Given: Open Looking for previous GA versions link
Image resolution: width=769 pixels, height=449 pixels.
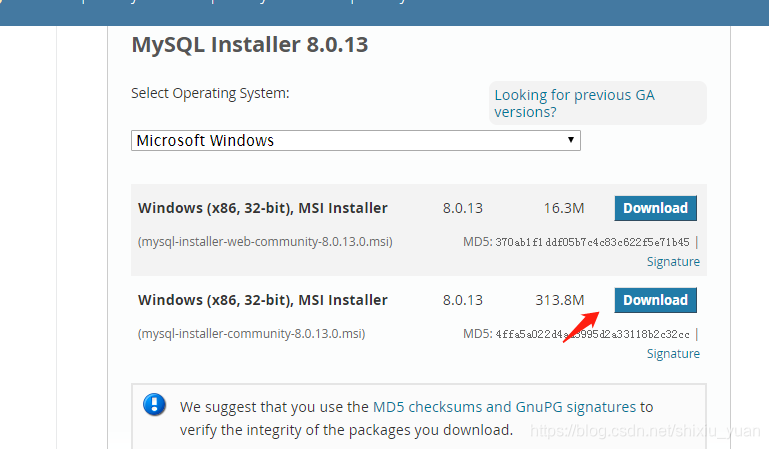Looking at the screenshot, I should pos(574,103).
